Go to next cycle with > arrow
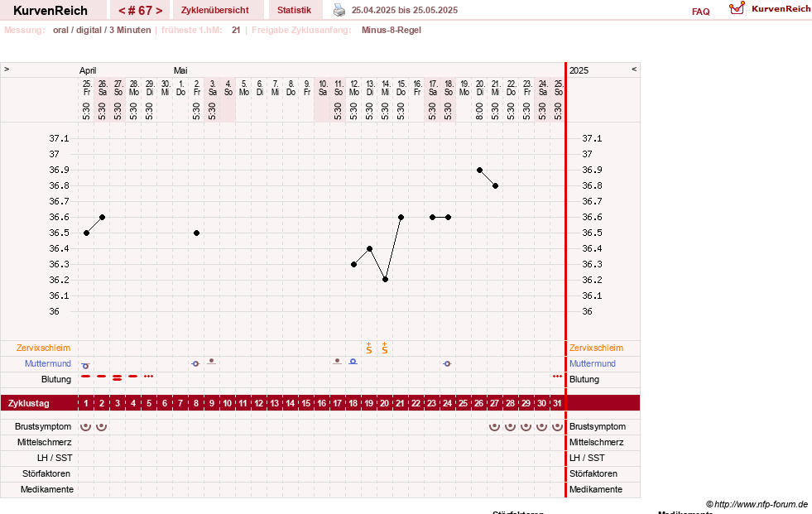The image size is (812, 514). 160,11
